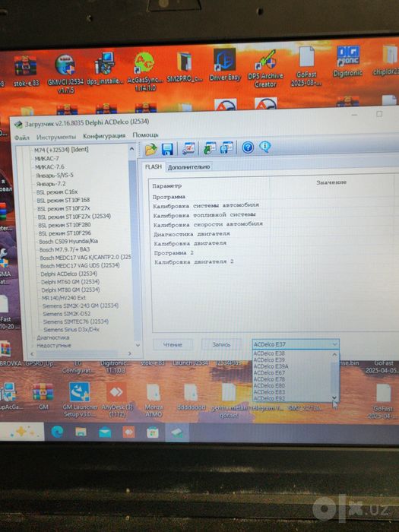Select Январь-5/VS-5 tree item
399x532 pixels.
click(x=55, y=176)
